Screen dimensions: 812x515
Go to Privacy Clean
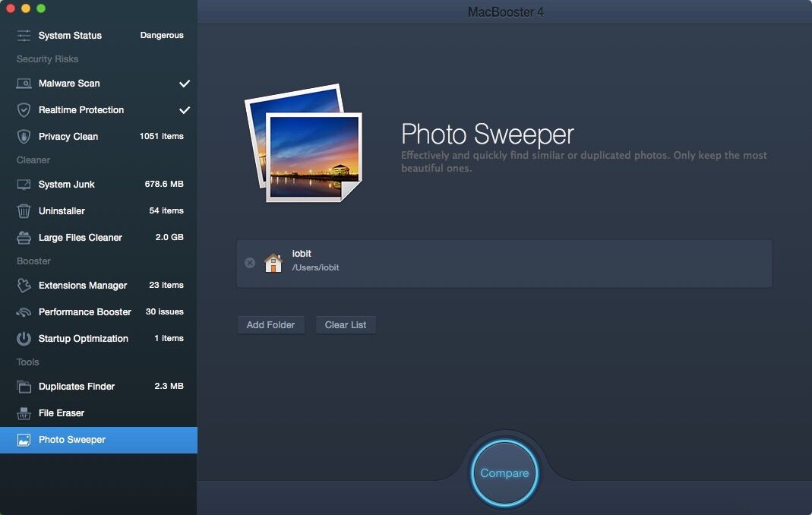[99, 136]
